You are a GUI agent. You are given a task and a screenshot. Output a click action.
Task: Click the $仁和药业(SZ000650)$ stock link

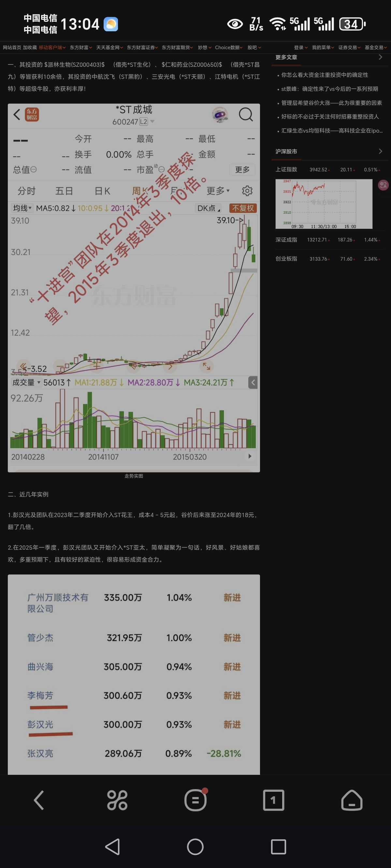pos(192,65)
